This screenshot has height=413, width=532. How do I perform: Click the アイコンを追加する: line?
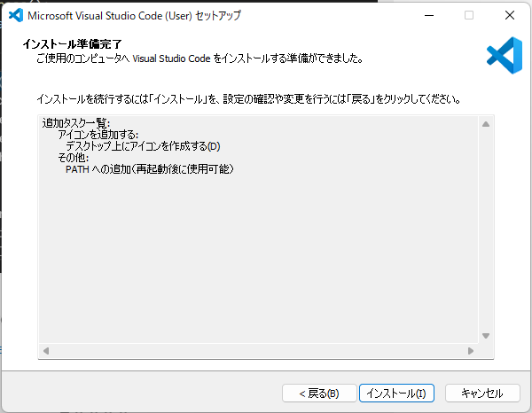pyautogui.click(x=98, y=135)
